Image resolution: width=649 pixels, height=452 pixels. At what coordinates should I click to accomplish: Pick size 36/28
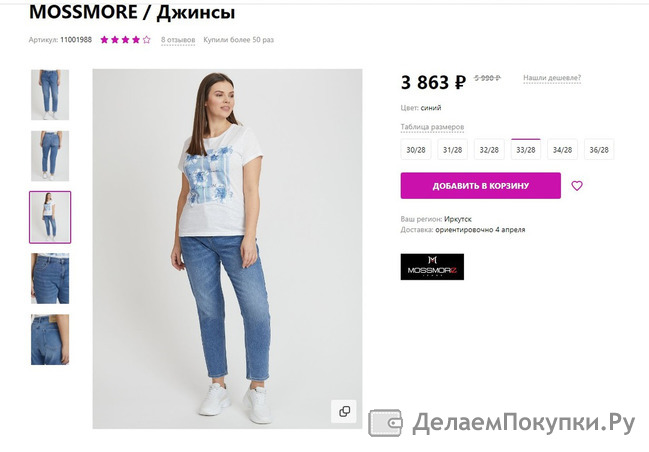[599, 149]
